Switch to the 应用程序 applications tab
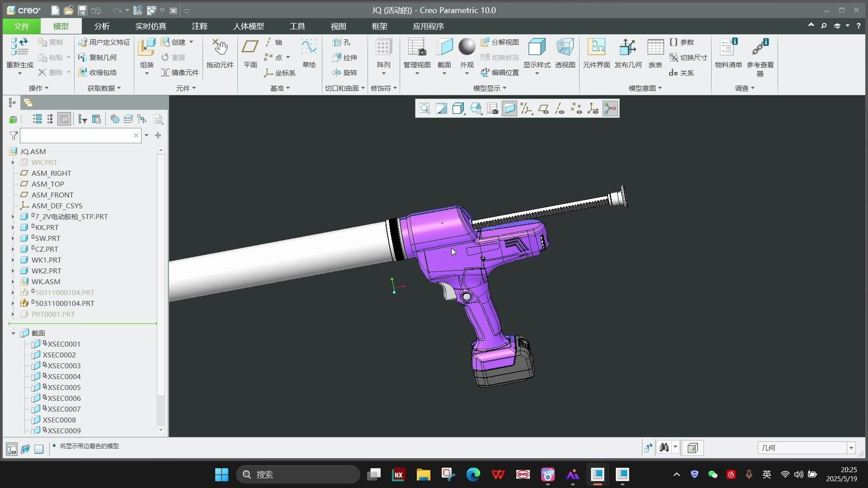This screenshot has height=488, width=868. tap(428, 26)
